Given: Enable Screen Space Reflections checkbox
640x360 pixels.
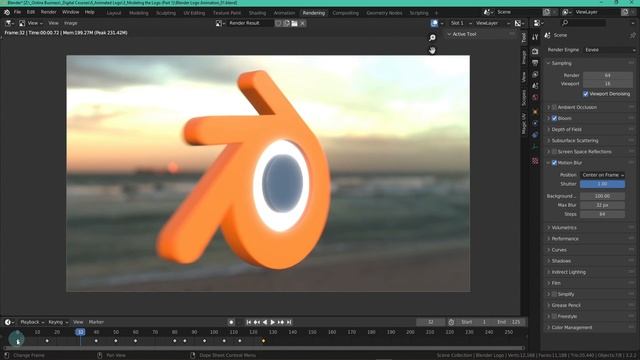Looking at the screenshot, I should point(554,152).
